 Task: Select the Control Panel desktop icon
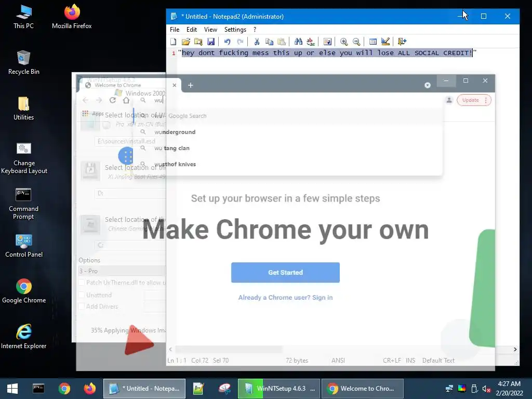click(24, 246)
